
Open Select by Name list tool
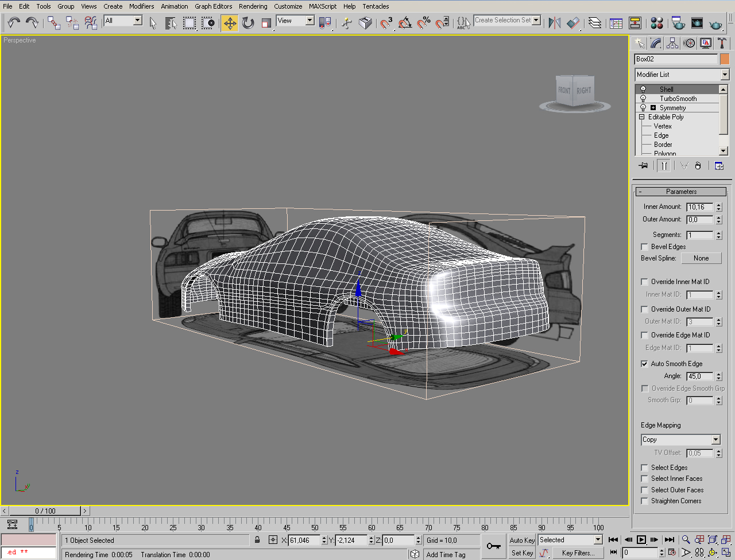point(171,23)
